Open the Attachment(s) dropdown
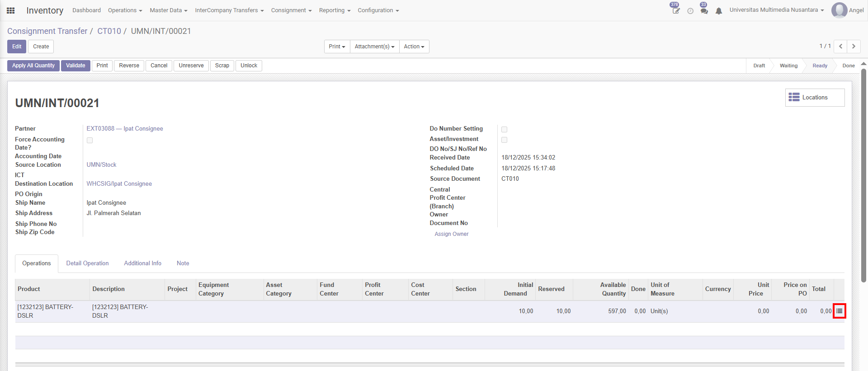This screenshot has height=371, width=868. point(374,47)
